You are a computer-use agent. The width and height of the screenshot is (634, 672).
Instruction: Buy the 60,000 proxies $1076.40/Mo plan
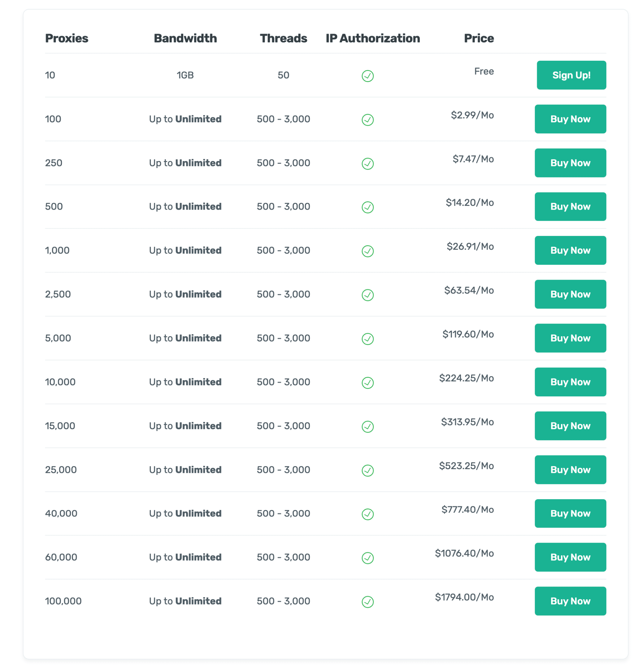(570, 557)
